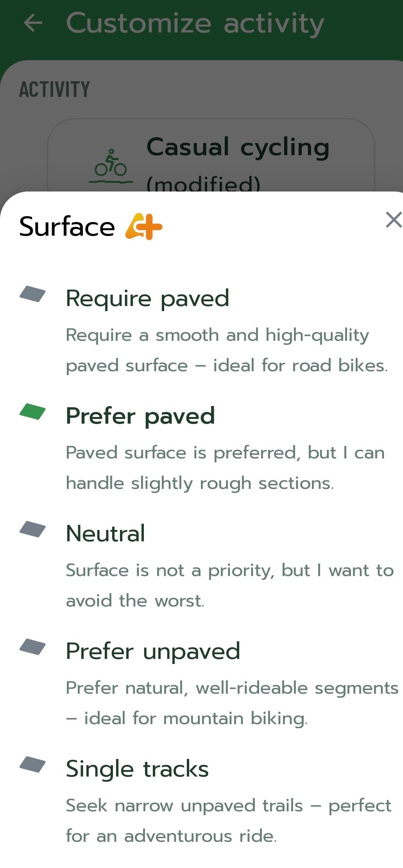Tap 'handle slightly rough sections' description
The height and width of the screenshot is (868, 403).
(x=200, y=483)
